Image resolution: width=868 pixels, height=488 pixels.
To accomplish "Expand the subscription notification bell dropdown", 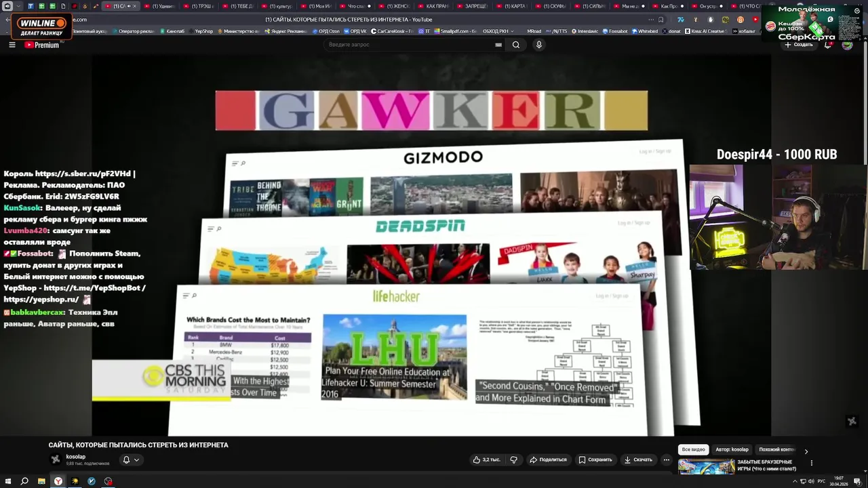I will coord(130,460).
